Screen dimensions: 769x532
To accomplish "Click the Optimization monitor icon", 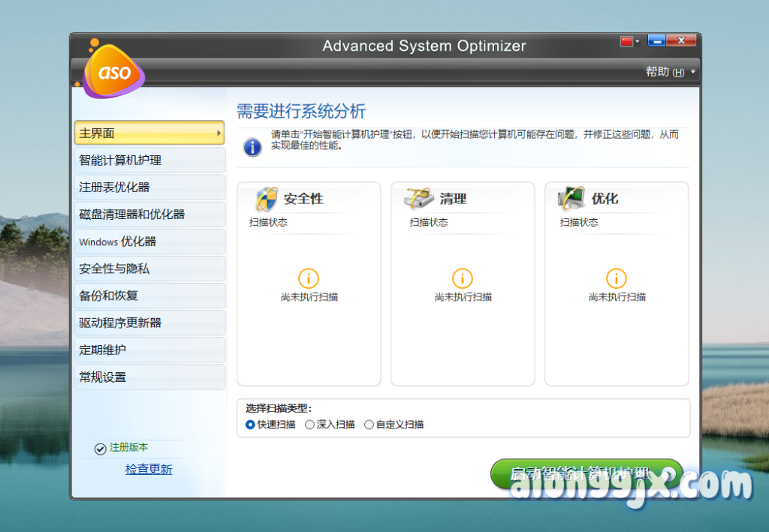I will pyautogui.click(x=572, y=199).
